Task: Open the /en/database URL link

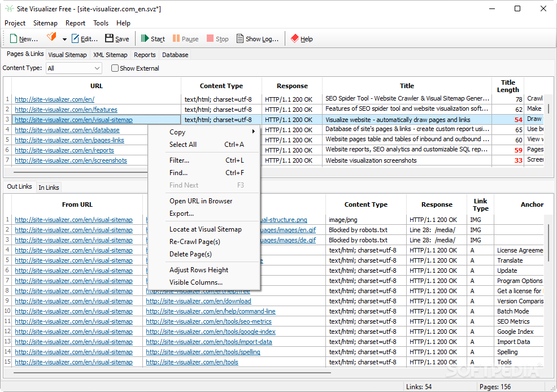Action: 67,130
